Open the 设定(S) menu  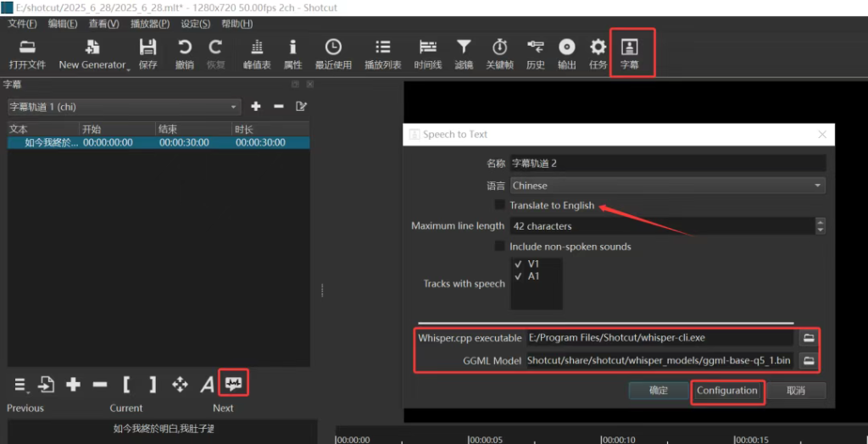click(x=196, y=24)
